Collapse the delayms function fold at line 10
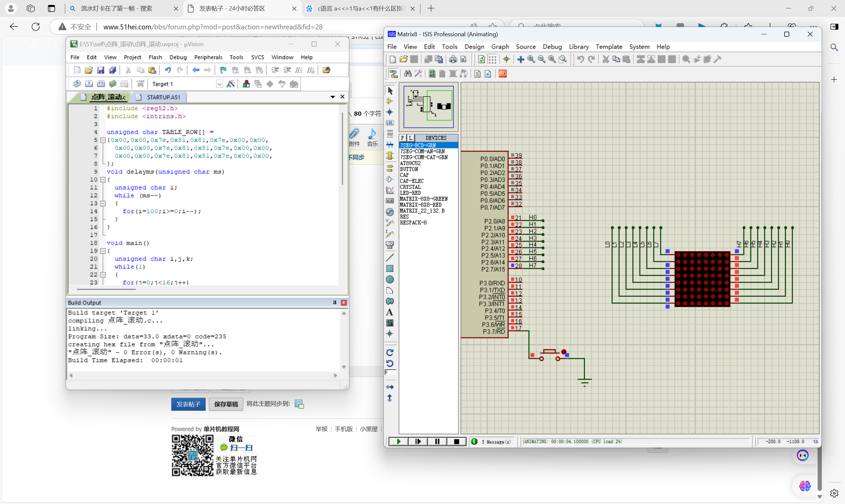 [103, 180]
